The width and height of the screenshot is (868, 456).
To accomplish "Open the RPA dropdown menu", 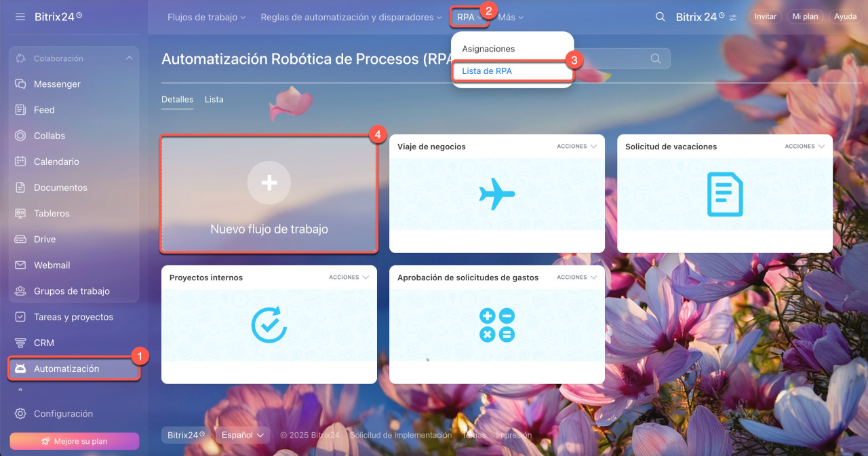I will pos(469,17).
